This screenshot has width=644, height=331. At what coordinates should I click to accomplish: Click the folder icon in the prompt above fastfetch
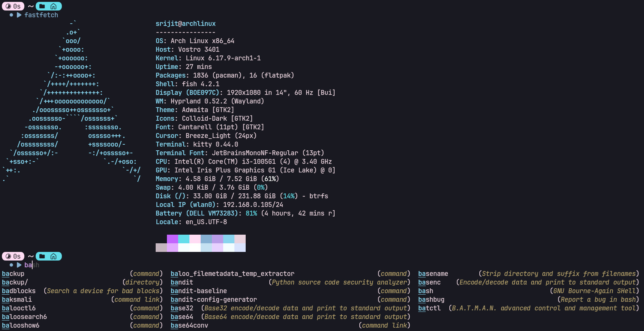pyautogui.click(x=42, y=6)
